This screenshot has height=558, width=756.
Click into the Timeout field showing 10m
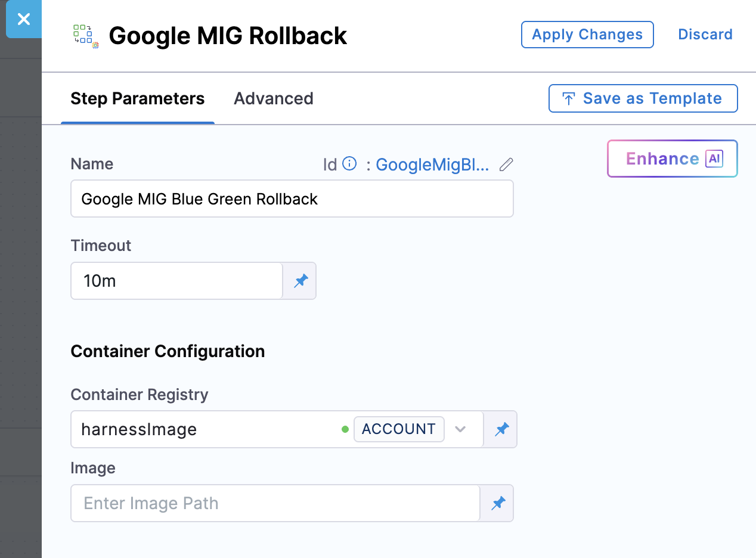[176, 281]
